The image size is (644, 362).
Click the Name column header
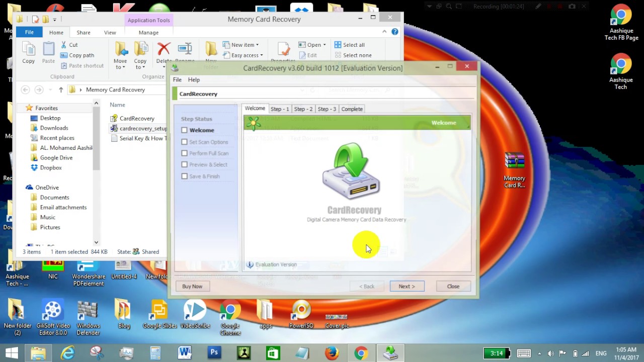coord(117,105)
